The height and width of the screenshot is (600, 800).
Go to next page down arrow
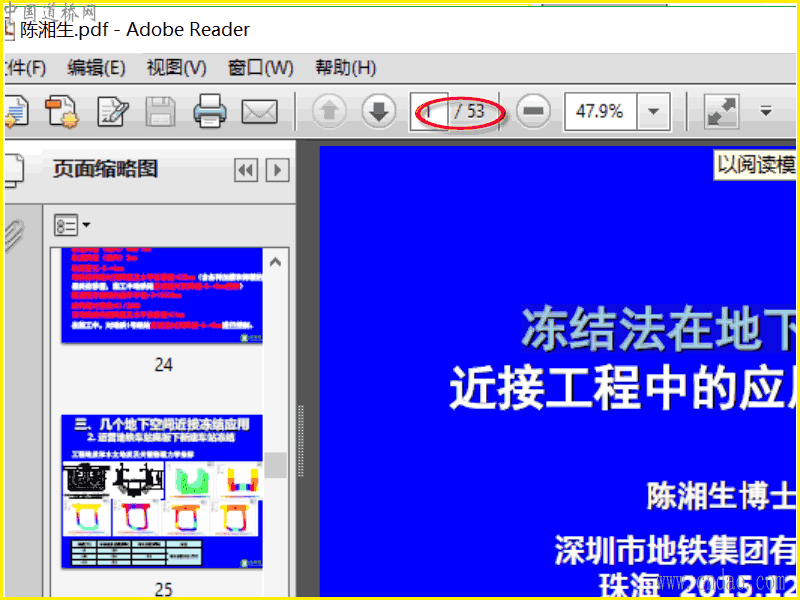point(379,111)
